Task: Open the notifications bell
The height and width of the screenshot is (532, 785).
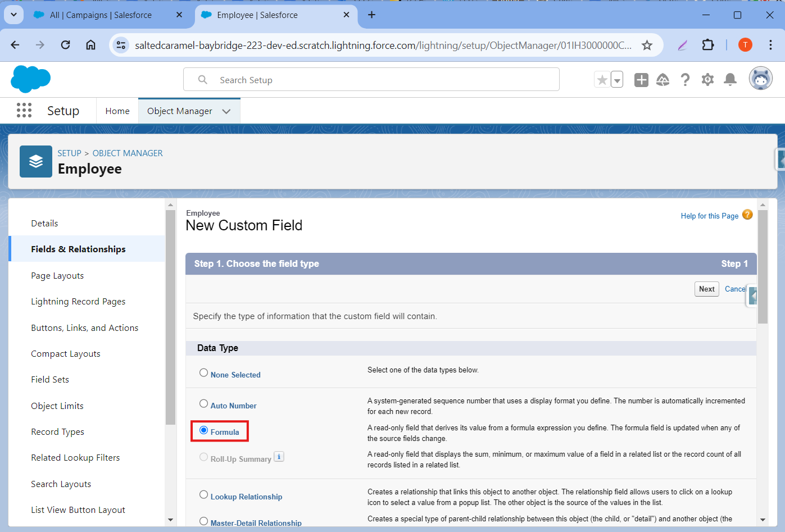Action: (730, 80)
